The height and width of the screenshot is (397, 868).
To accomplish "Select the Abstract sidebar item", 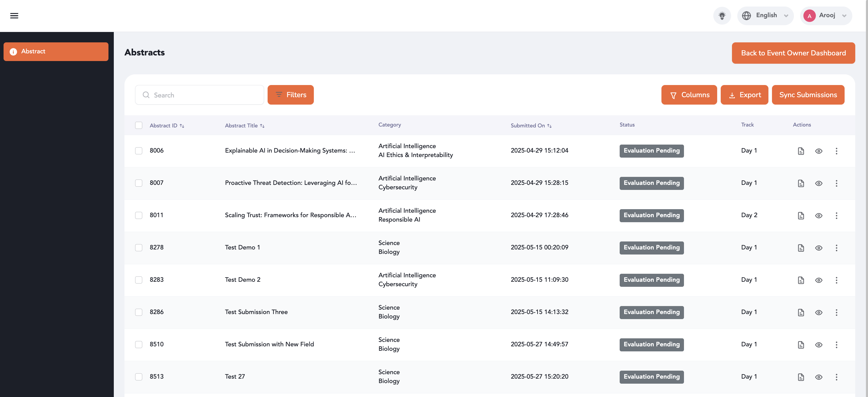I will [56, 52].
